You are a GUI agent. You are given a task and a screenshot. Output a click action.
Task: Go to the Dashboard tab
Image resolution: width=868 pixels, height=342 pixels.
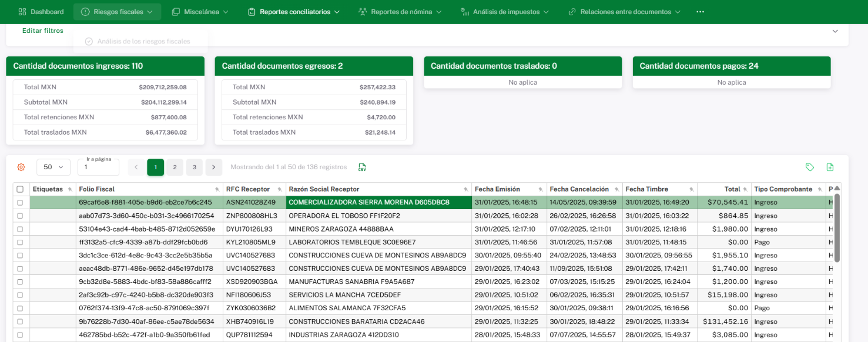tap(41, 12)
